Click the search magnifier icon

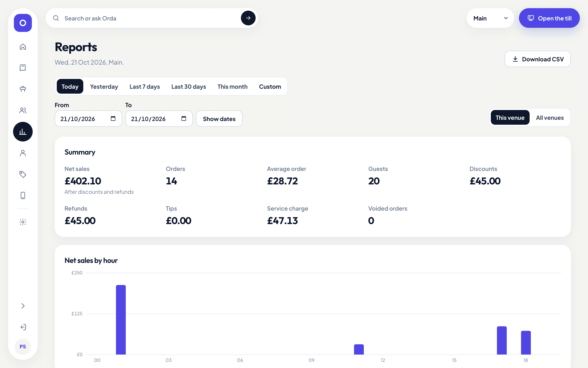coord(56,18)
